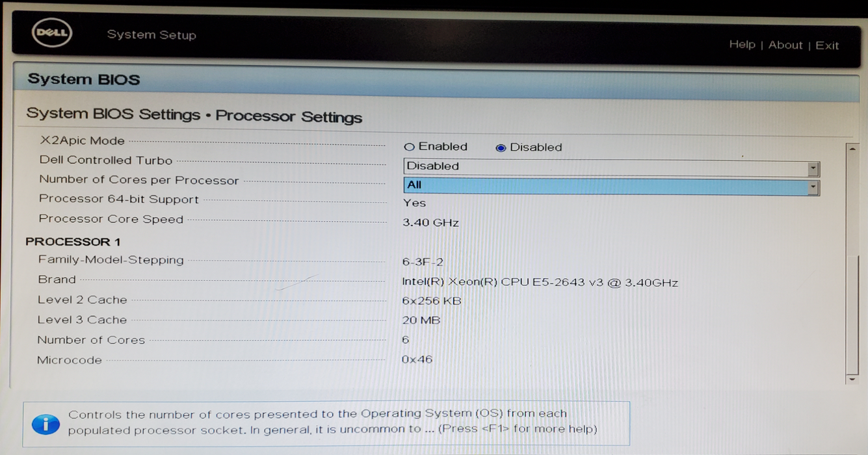Open the Dell Controlled Turbo dropdown
This screenshot has height=455, width=868.
pos(611,167)
